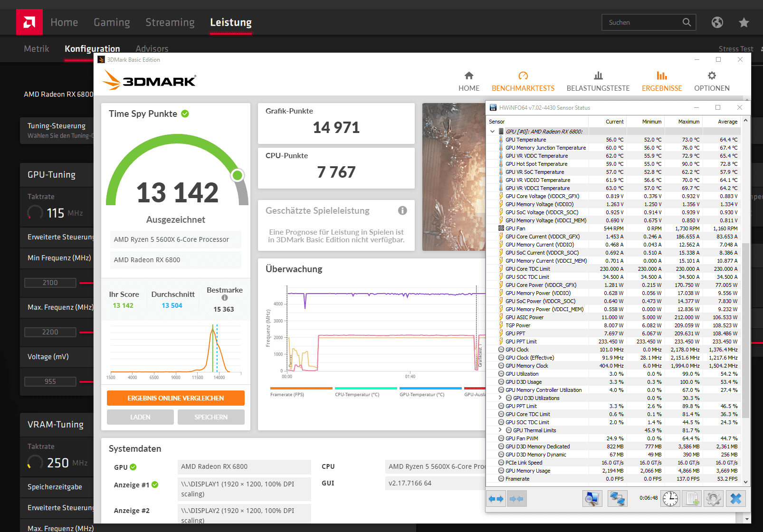Open HWiNFO remote network computers icon
This screenshot has width=763, height=532.
click(617, 499)
